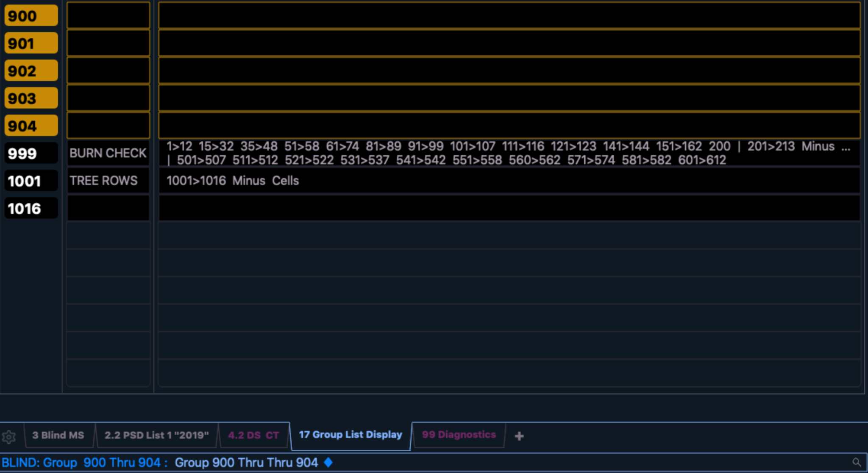Image resolution: width=868 pixels, height=473 pixels.
Task: Click the search magnifier in the command line
Action: point(857,462)
